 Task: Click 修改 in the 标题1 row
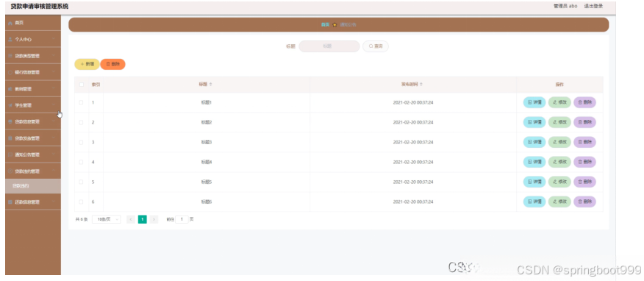pyautogui.click(x=559, y=102)
